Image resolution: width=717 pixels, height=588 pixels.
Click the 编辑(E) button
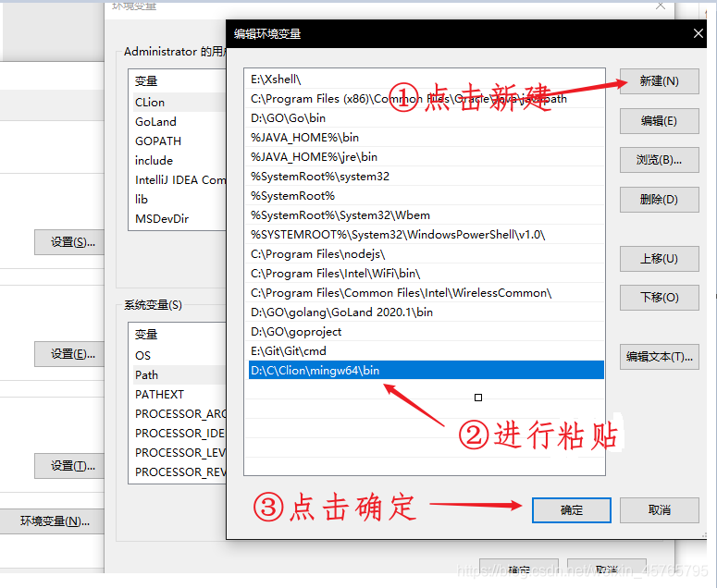[x=659, y=121]
